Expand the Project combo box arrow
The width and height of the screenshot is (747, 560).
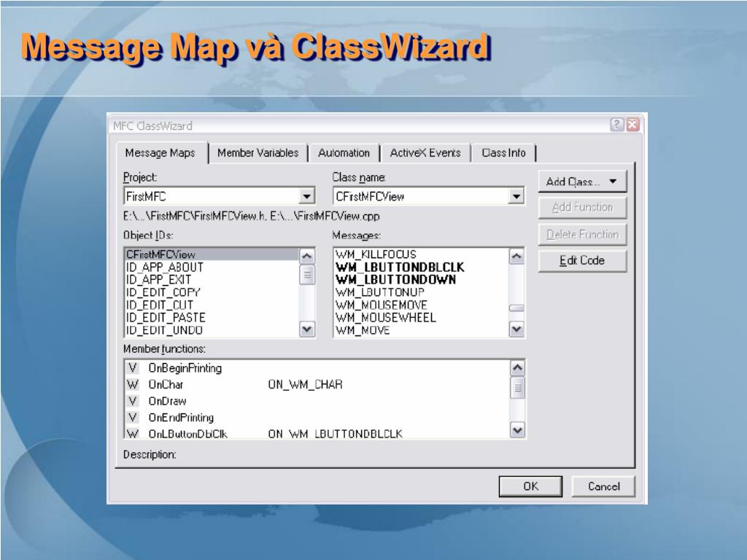click(307, 196)
